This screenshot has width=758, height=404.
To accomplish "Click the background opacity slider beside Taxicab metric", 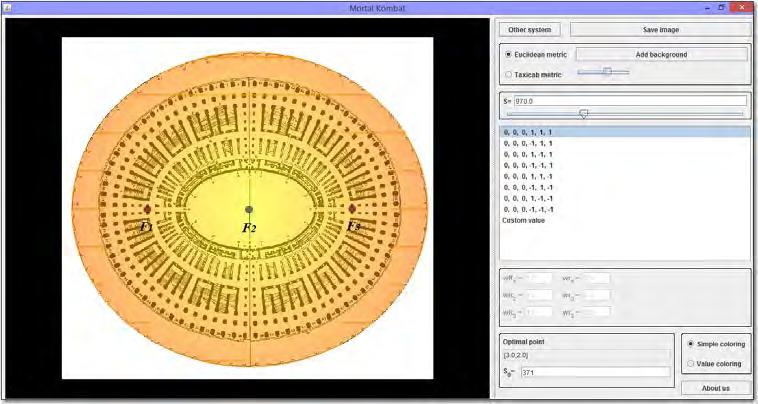I will pyautogui.click(x=603, y=72).
